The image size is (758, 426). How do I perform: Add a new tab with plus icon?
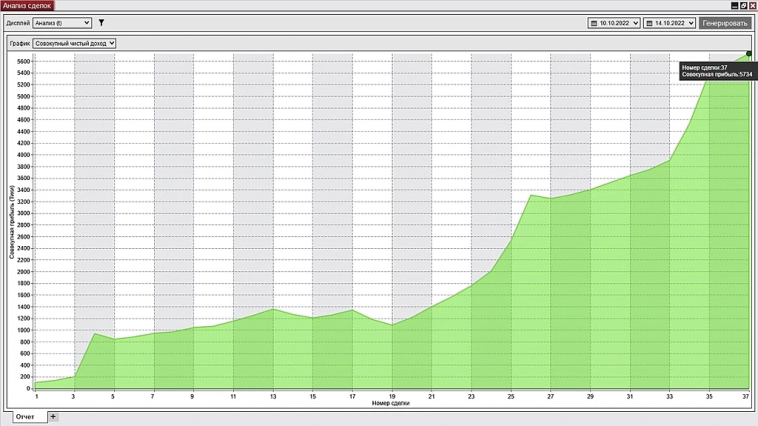coord(53,416)
